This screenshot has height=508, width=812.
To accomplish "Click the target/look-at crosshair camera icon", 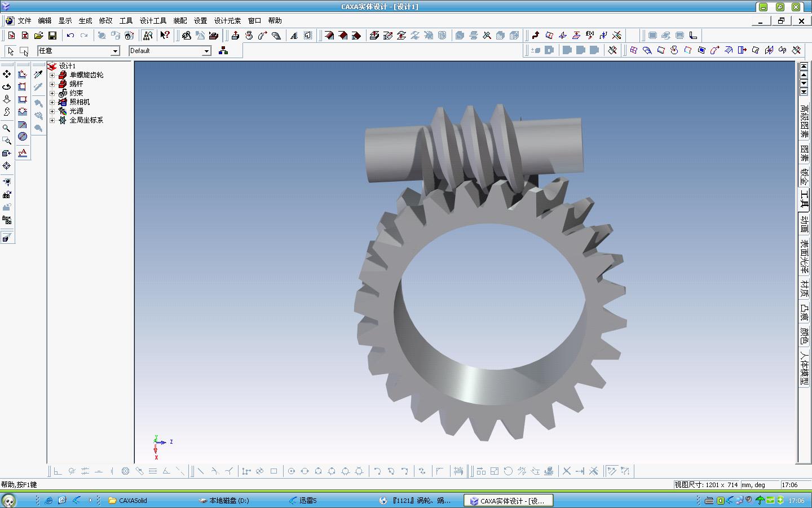I will (x=7, y=165).
